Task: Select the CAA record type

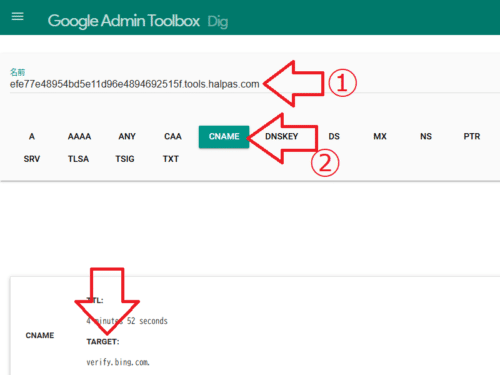Action: click(x=173, y=136)
